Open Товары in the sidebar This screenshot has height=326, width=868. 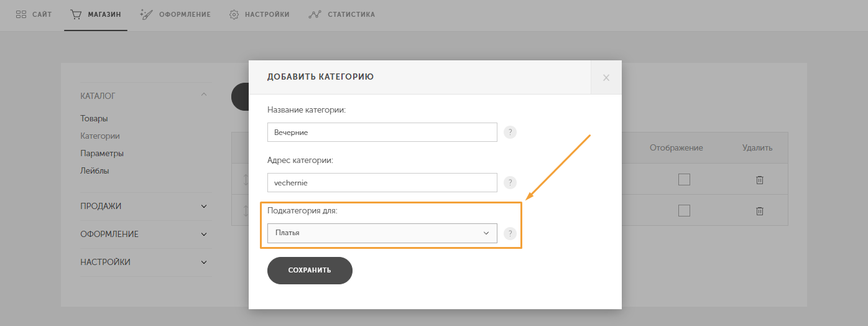tap(94, 118)
